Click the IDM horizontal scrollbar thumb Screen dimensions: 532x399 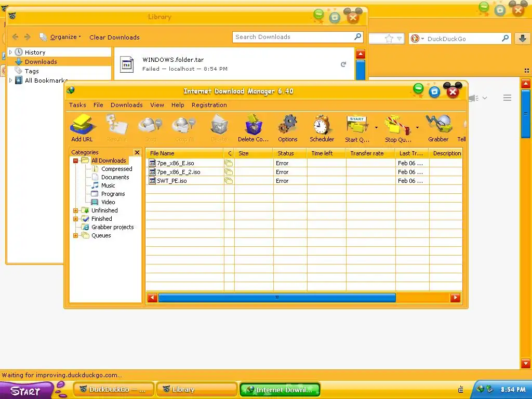[x=277, y=298]
